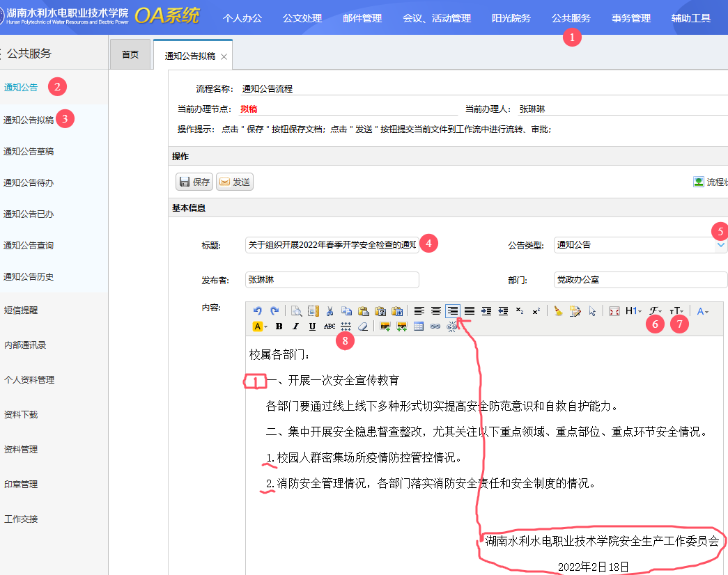The image size is (728, 575).
Task: Open the yellow highlight color dropdown
Action: coord(260,326)
